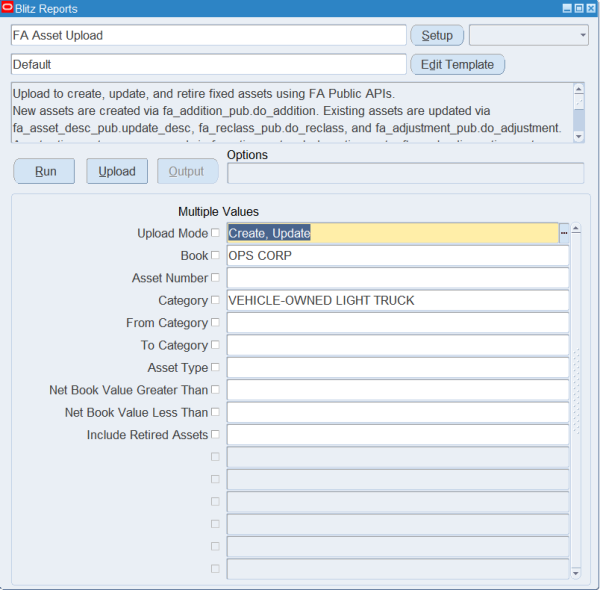Maximize the Blitz Reports window
The image size is (600, 590).
(x=579, y=8)
